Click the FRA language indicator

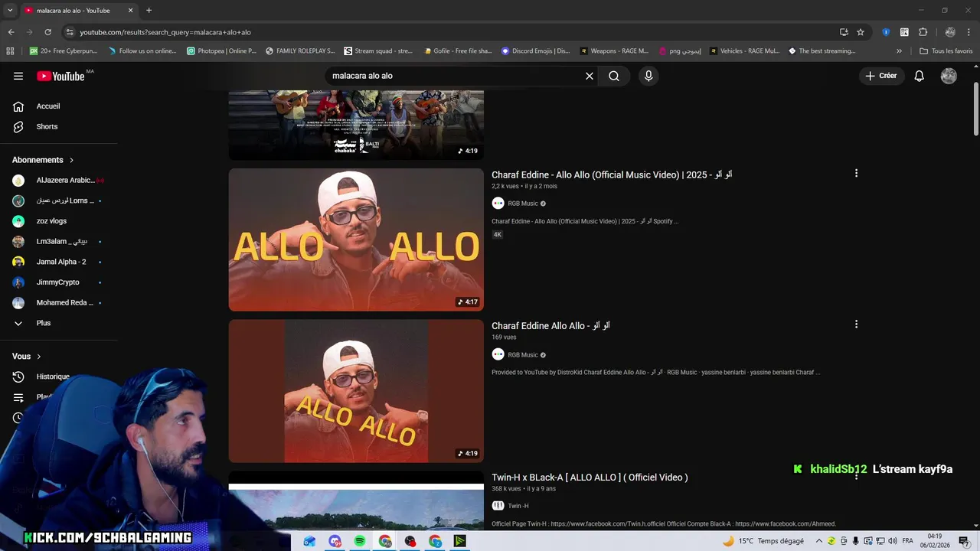coord(908,541)
